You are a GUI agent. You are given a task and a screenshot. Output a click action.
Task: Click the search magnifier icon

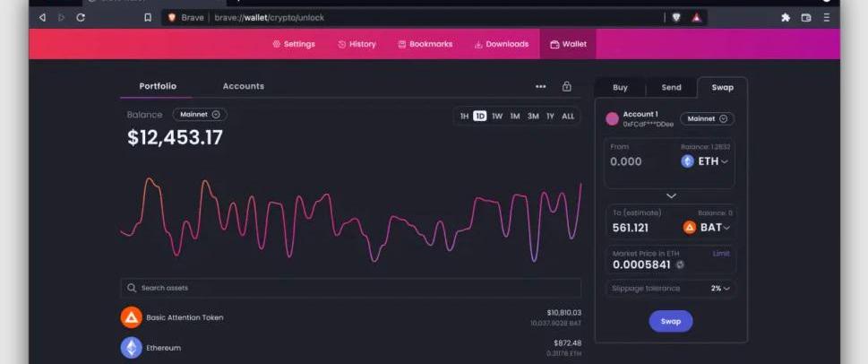pos(132,288)
